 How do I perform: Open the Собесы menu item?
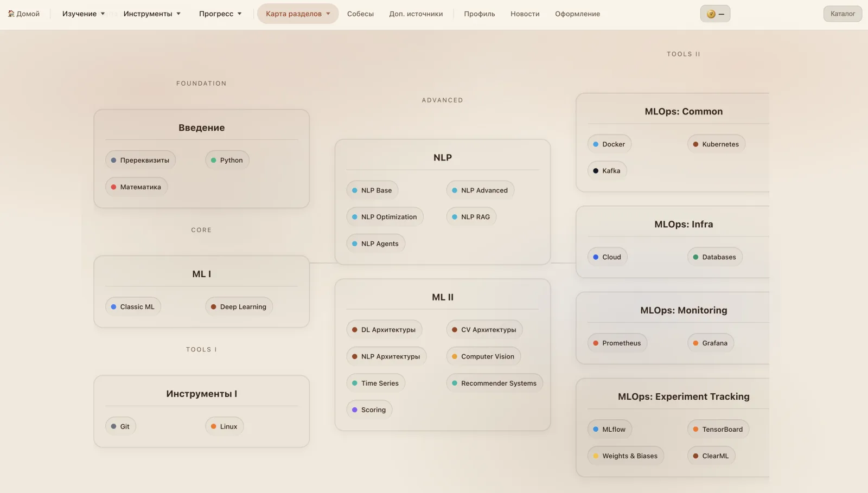tap(360, 14)
